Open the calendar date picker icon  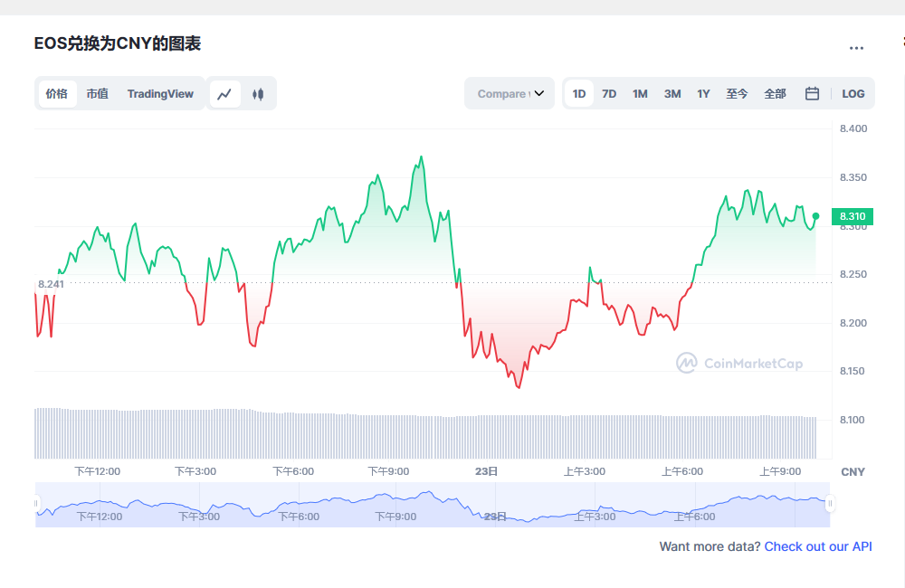tap(812, 93)
